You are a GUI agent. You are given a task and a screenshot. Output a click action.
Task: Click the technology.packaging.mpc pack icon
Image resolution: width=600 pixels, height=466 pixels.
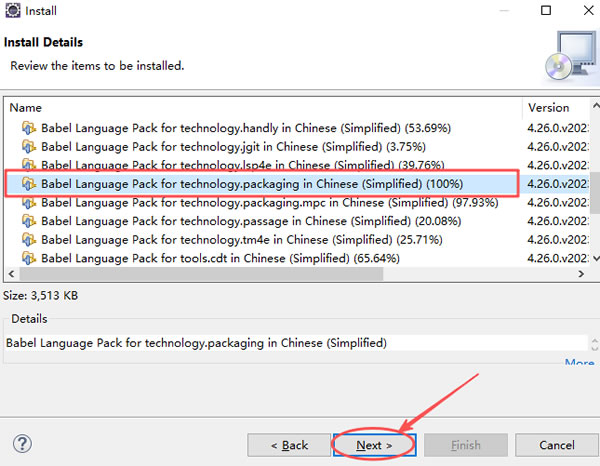click(29, 203)
